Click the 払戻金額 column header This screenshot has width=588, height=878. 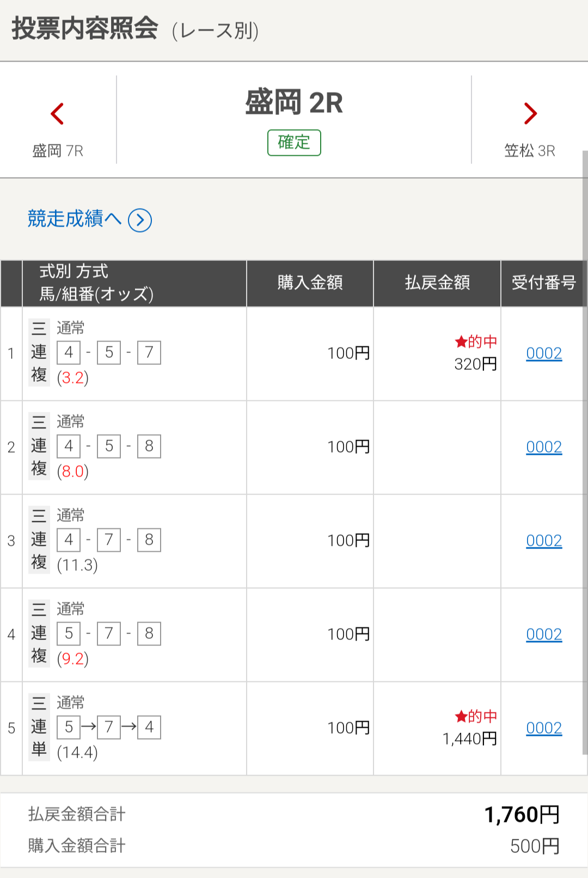pyautogui.click(x=437, y=283)
